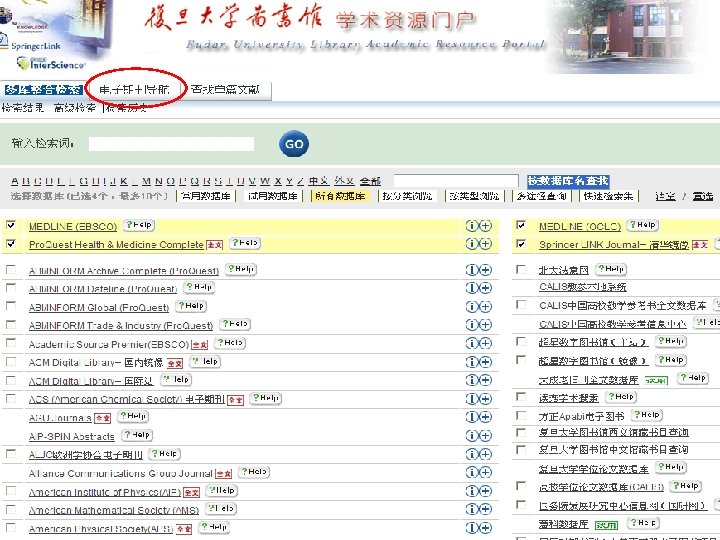Click the database name lookup text box
720x540 pixels.
tap(456, 181)
